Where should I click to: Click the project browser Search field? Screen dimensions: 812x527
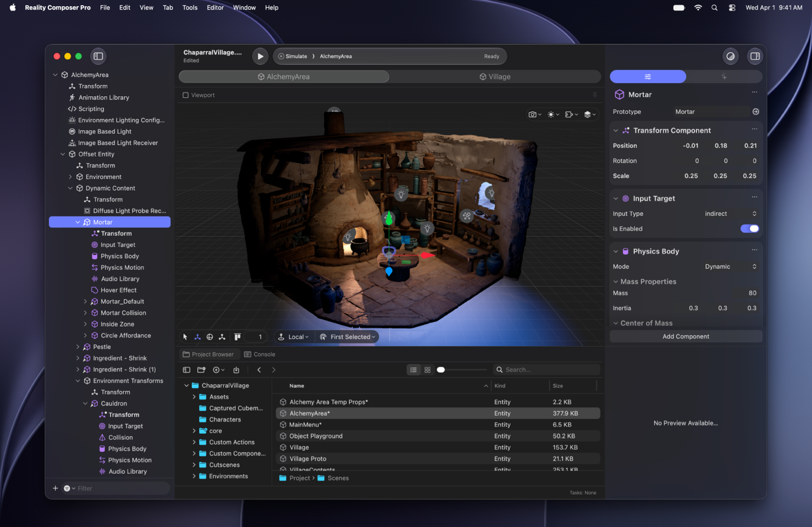547,370
